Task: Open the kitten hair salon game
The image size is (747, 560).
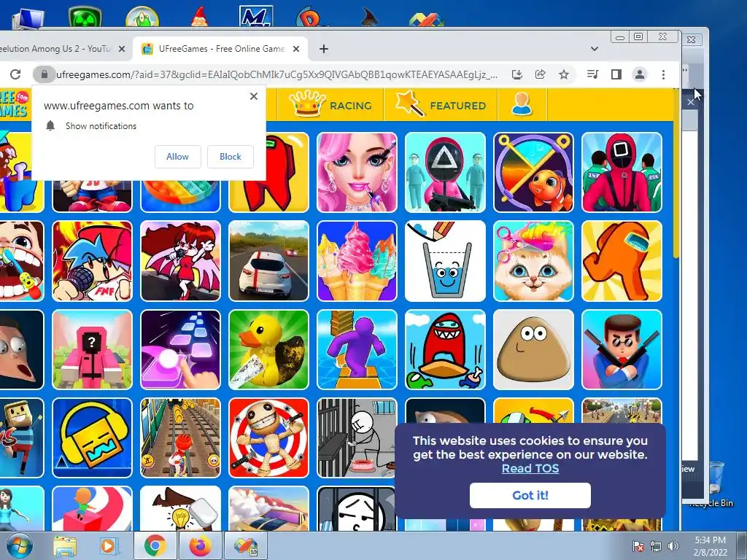Action: [x=533, y=261]
